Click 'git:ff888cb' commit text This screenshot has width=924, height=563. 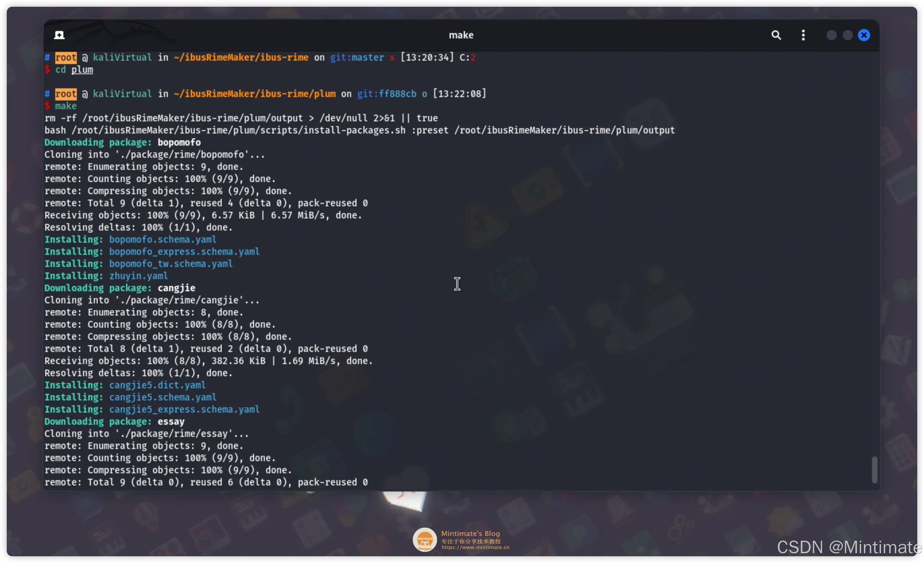point(386,94)
